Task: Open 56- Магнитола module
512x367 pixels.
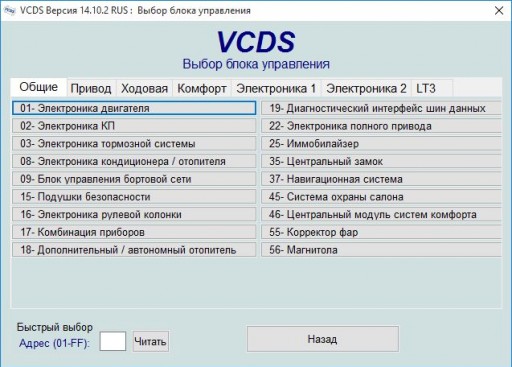Action: 381,250
